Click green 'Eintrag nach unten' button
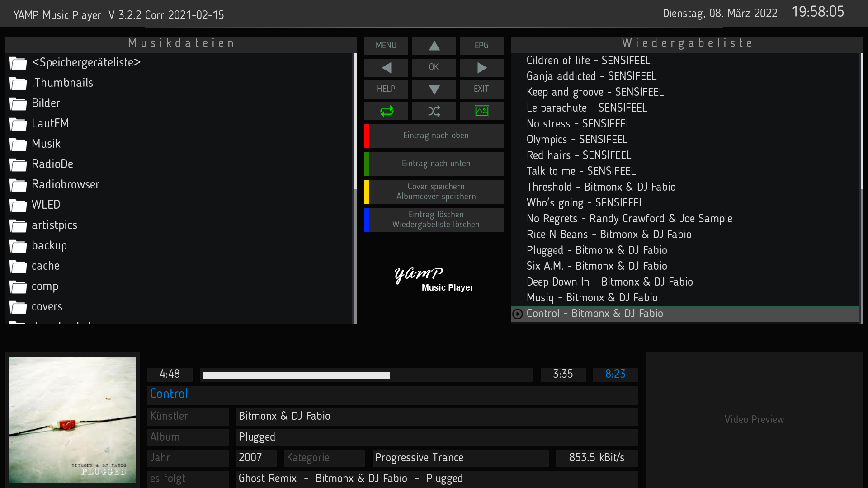This screenshot has height=488, width=868. point(434,164)
